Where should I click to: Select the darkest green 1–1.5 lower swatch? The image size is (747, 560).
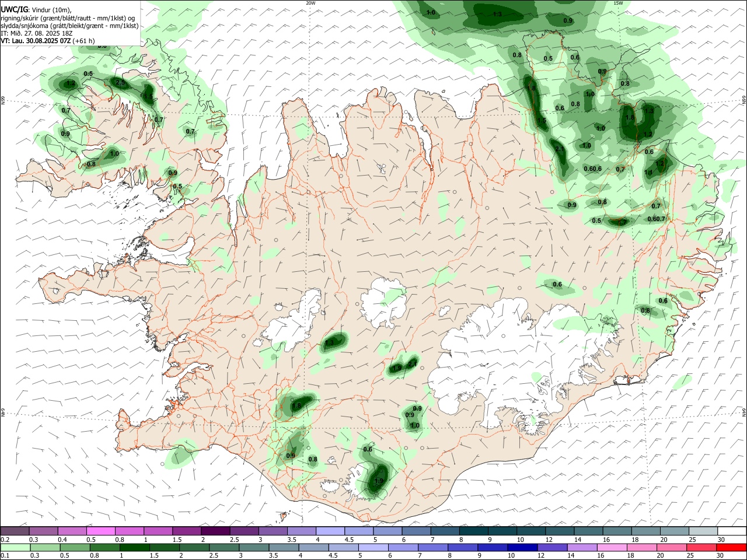[x=135, y=548]
